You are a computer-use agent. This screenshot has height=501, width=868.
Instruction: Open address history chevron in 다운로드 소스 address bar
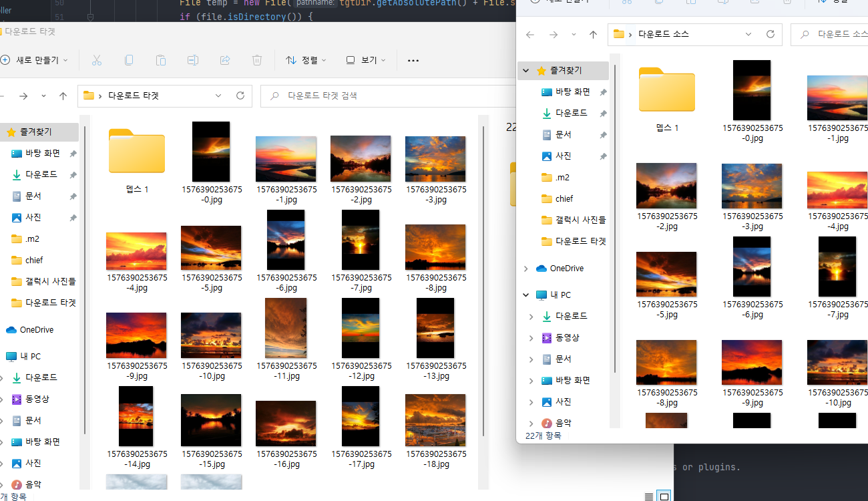[x=748, y=34]
